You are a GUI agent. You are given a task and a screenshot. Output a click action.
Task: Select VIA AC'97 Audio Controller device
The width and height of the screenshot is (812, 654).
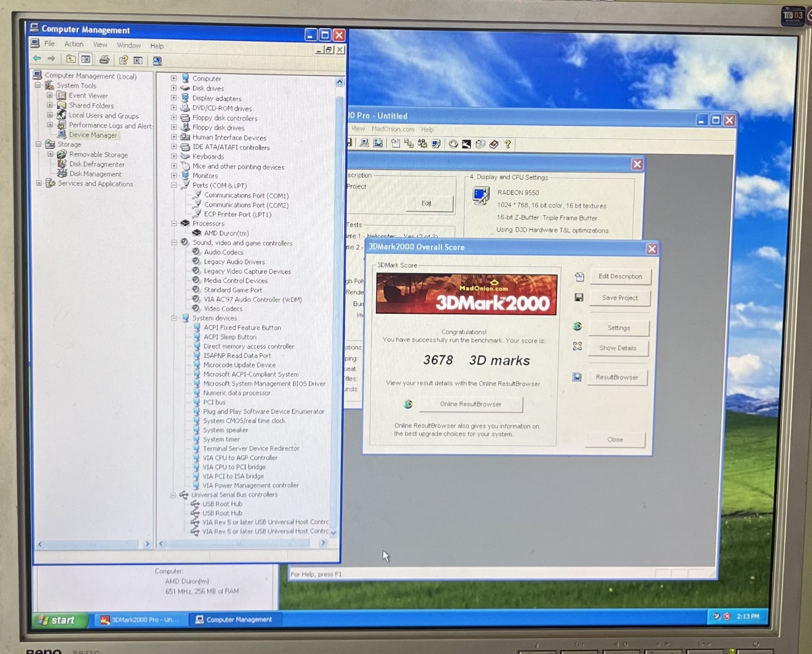tap(253, 300)
